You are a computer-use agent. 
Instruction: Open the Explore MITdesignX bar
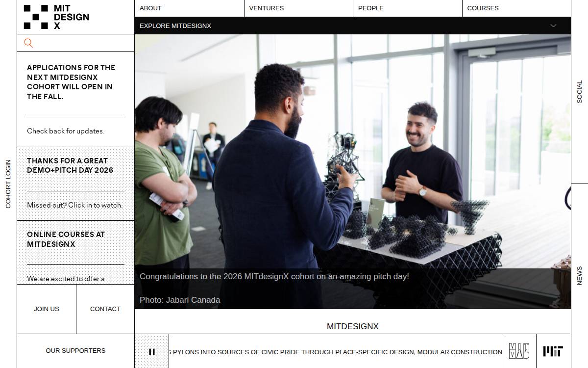pyautogui.click(x=353, y=26)
